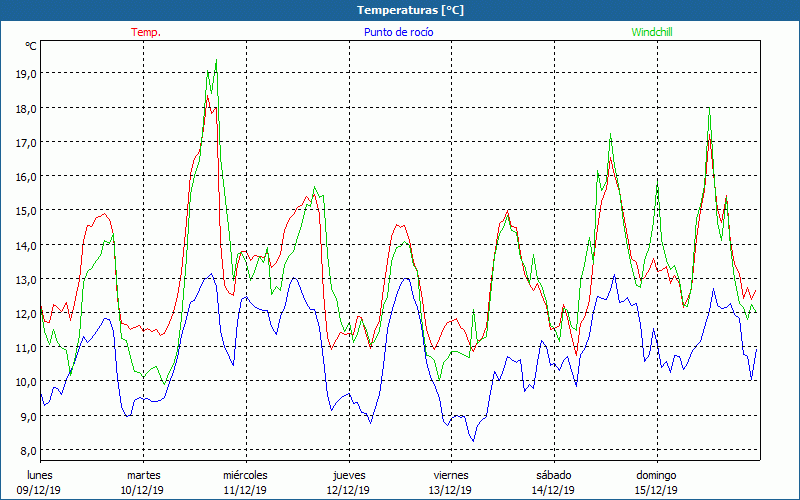Click the '°C' axis unit label
Viewport: 800px width, 500px height.
pos(31,46)
